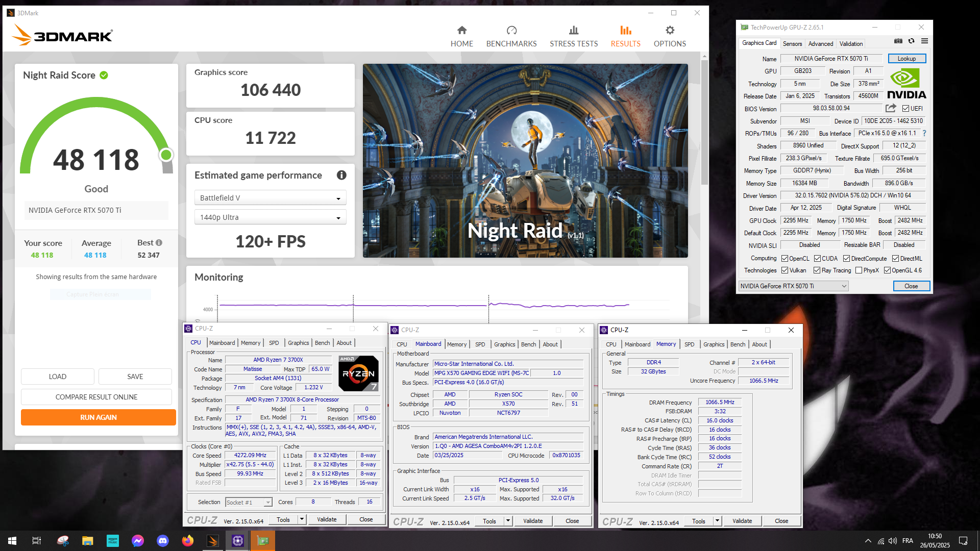The width and height of the screenshot is (980, 551).
Task: Switch to CPU-Z taskbar icon
Action: click(x=237, y=541)
